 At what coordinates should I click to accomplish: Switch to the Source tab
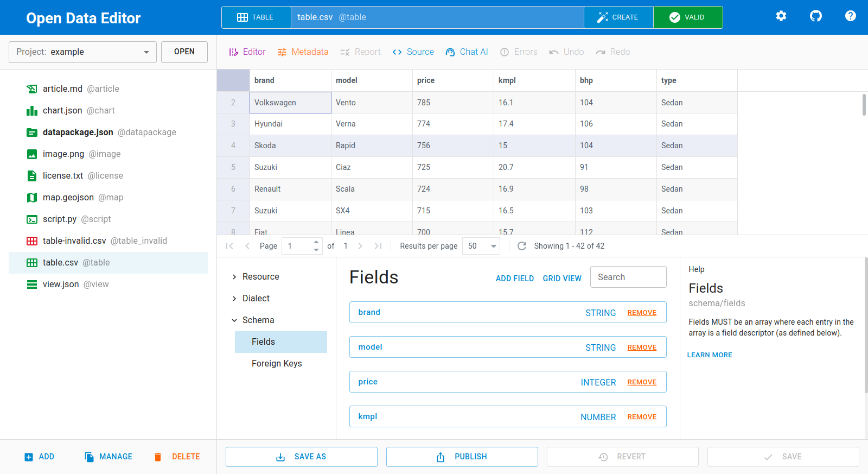tap(413, 52)
